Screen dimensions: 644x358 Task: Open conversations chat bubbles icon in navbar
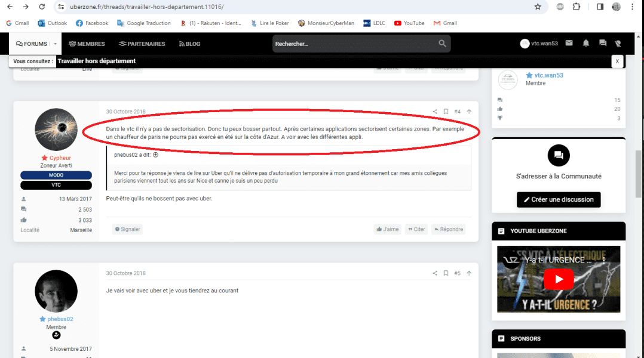[x=603, y=43]
